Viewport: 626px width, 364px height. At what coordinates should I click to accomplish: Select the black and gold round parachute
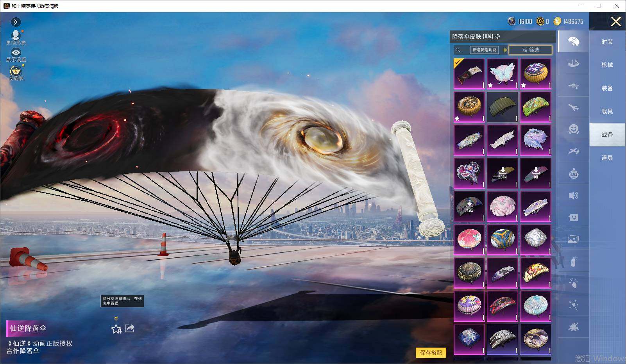click(x=469, y=273)
